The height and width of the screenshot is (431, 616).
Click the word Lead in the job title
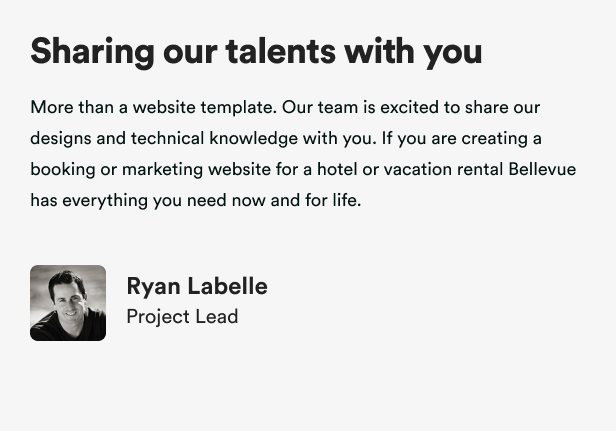pos(217,317)
